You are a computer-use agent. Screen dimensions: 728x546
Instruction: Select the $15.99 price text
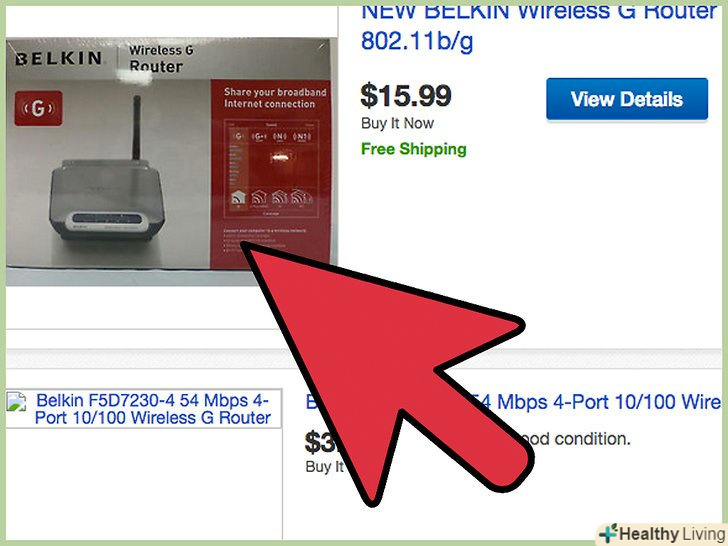click(x=405, y=96)
